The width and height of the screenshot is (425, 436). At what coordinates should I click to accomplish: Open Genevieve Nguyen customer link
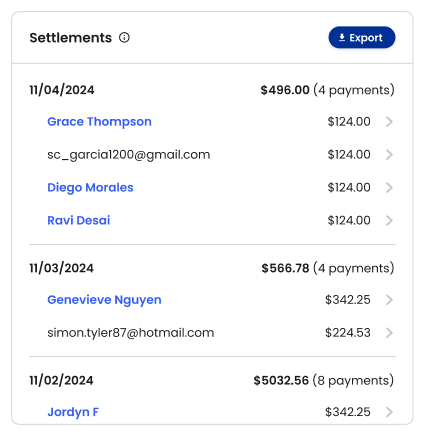pyautogui.click(x=104, y=300)
